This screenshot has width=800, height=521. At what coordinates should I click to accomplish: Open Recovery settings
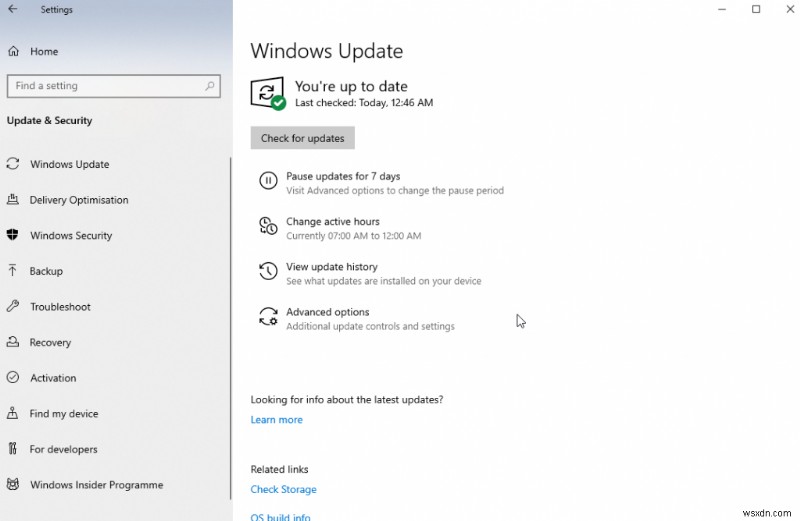tap(50, 342)
